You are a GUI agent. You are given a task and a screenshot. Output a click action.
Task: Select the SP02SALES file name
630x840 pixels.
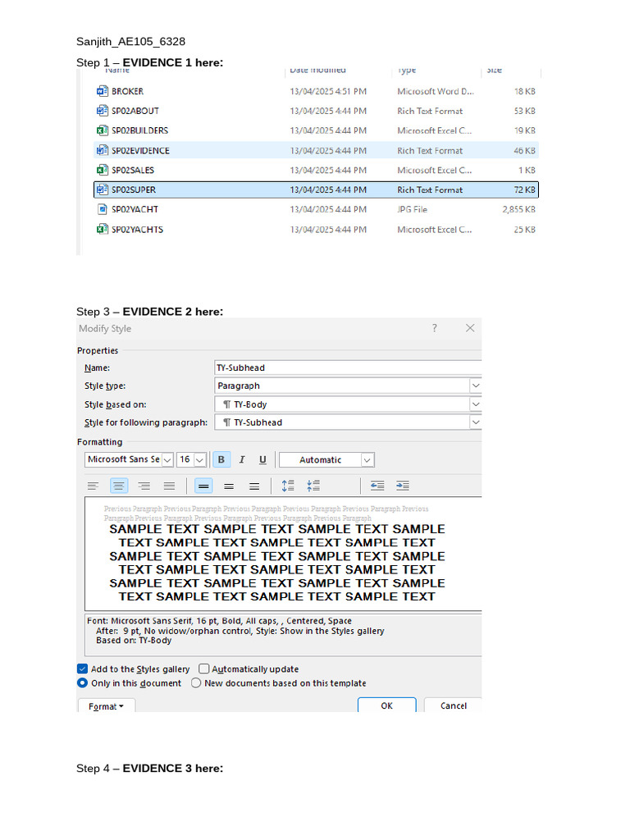click(133, 171)
